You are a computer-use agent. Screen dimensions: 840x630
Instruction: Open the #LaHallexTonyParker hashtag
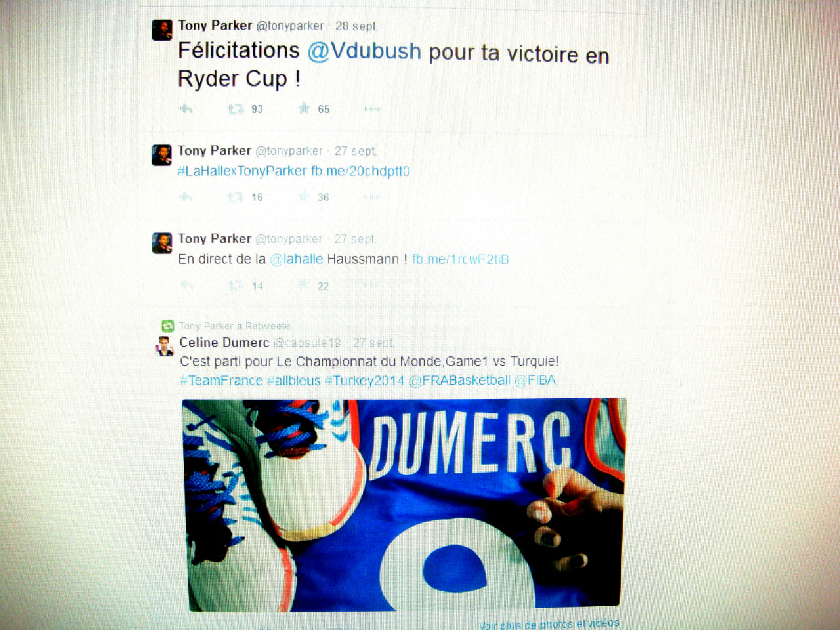click(x=242, y=171)
